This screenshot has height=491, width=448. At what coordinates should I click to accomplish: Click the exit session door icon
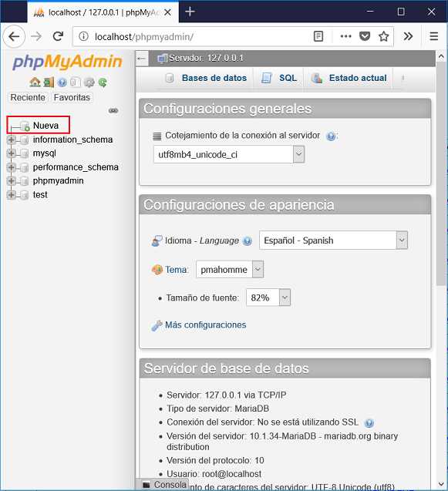point(49,82)
